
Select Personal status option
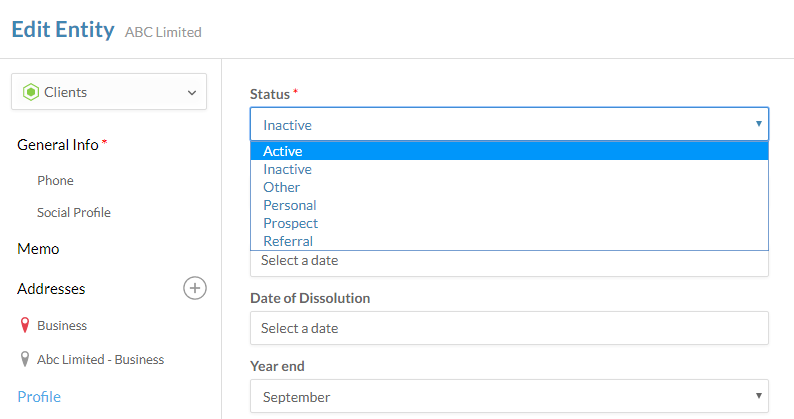pyautogui.click(x=289, y=205)
